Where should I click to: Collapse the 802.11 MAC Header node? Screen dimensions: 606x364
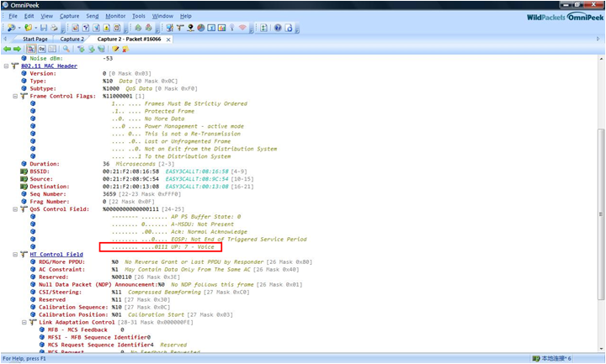pyautogui.click(x=6, y=66)
